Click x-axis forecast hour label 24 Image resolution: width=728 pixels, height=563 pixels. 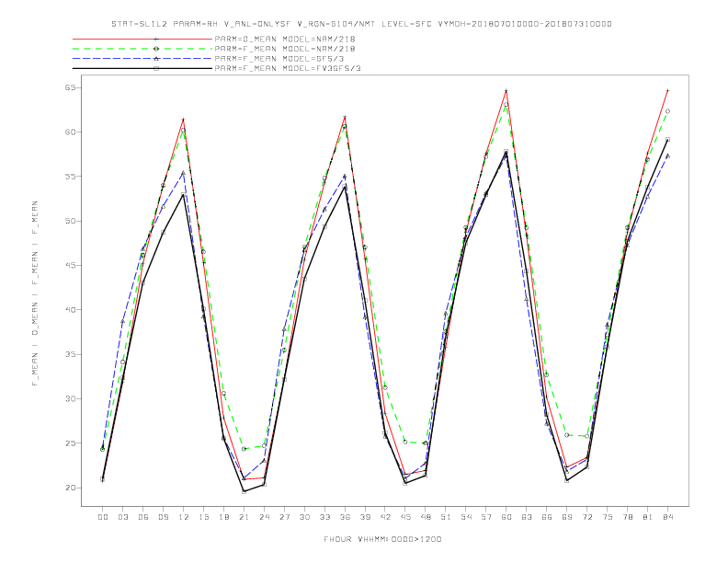(x=264, y=517)
